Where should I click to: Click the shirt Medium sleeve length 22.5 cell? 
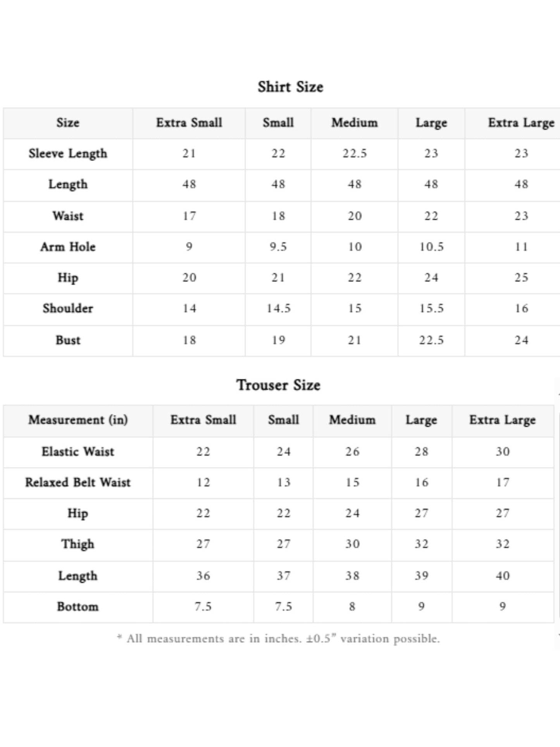pos(354,154)
